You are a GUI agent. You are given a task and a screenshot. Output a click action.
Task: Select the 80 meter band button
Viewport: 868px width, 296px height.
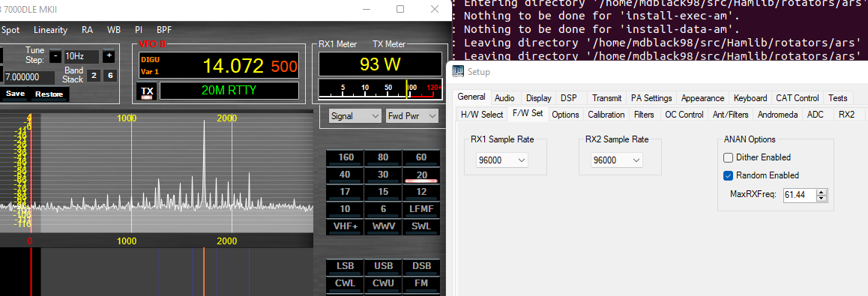pos(383,157)
